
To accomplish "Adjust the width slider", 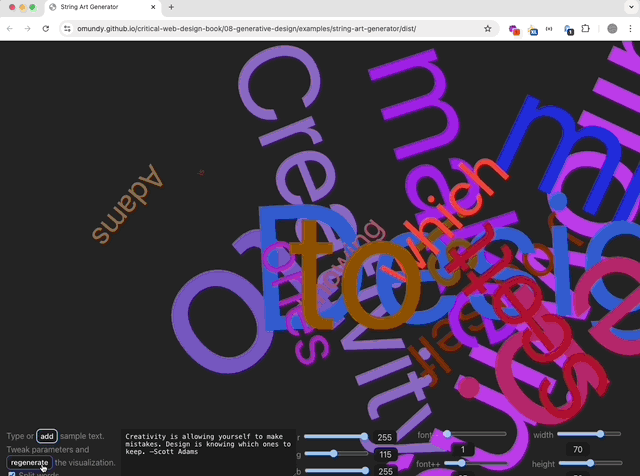I will click(589, 434).
